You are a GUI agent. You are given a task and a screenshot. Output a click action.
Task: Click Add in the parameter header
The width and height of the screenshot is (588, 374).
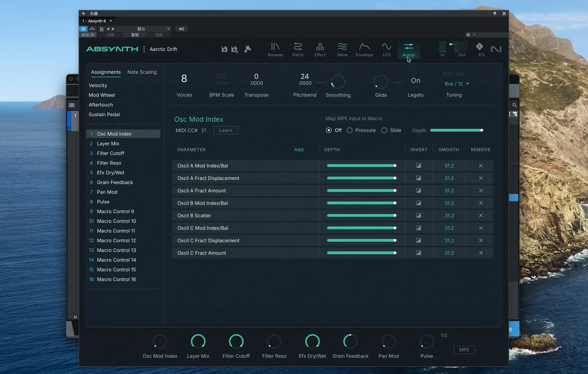tap(298, 150)
